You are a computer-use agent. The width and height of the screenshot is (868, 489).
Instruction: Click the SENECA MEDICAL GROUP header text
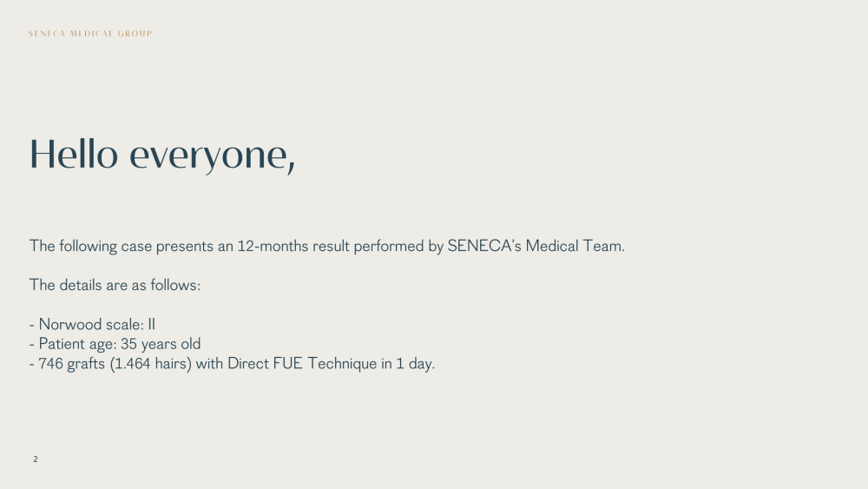click(x=90, y=34)
